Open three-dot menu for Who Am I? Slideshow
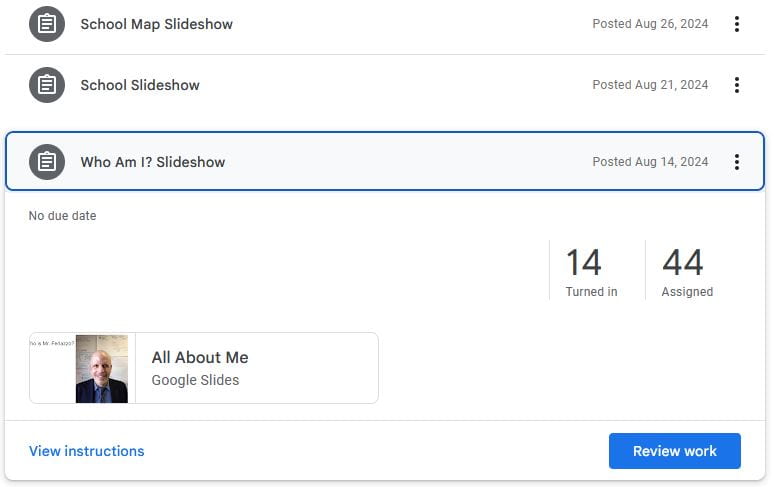778x487 pixels. pyautogui.click(x=737, y=162)
